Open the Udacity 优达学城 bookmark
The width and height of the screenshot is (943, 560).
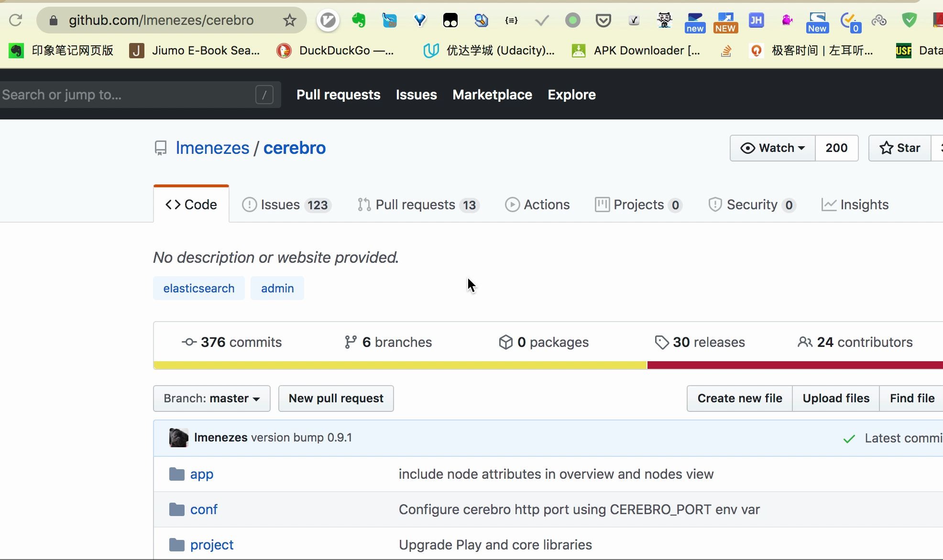click(489, 50)
